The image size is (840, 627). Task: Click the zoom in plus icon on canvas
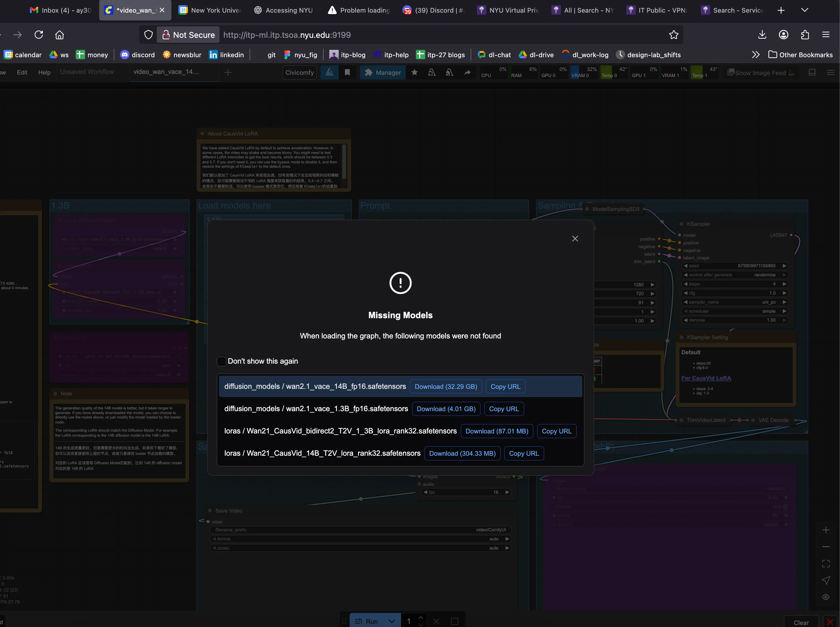tap(826, 530)
